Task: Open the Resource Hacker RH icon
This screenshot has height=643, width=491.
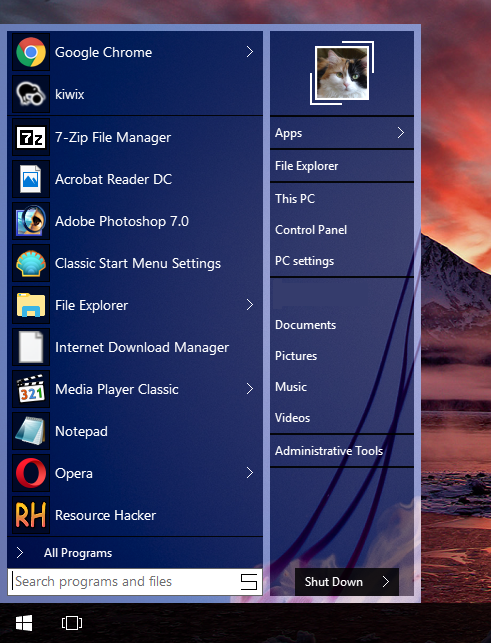Action: [31, 515]
